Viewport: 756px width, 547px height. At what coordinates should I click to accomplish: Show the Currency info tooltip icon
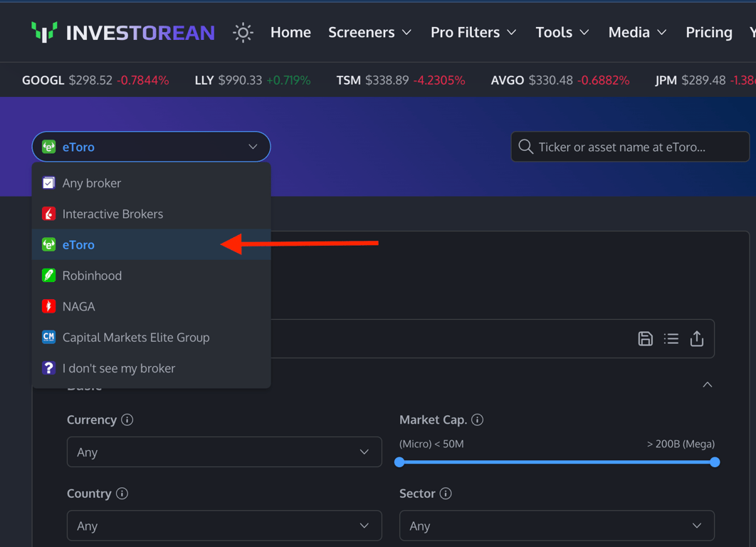(127, 420)
